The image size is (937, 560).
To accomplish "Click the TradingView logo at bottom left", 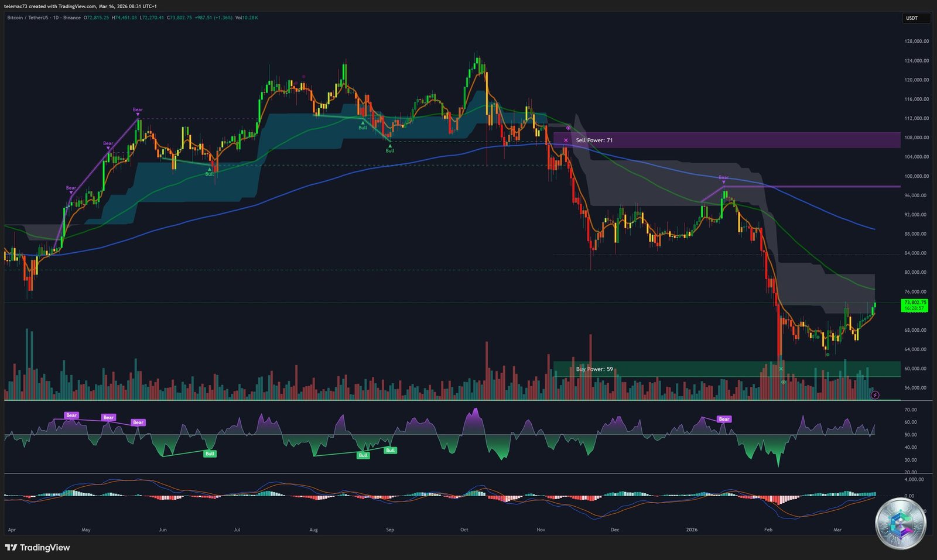I will (x=36, y=548).
